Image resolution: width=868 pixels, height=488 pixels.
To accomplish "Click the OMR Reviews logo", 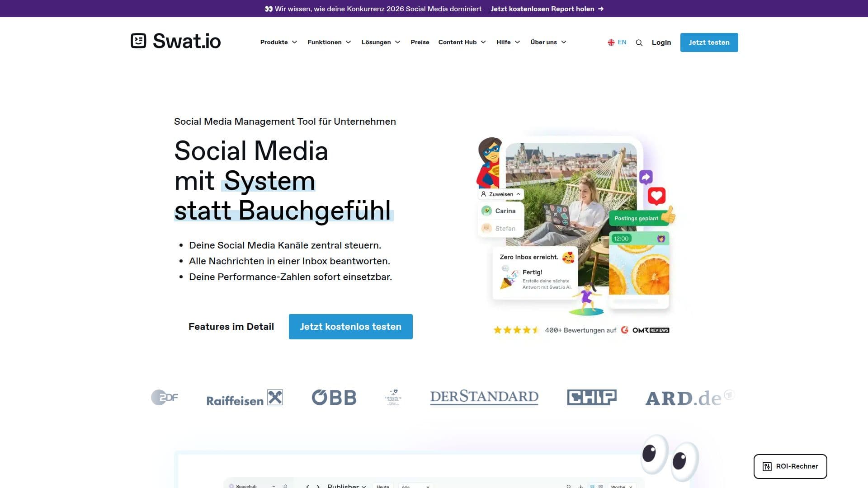I will (651, 330).
